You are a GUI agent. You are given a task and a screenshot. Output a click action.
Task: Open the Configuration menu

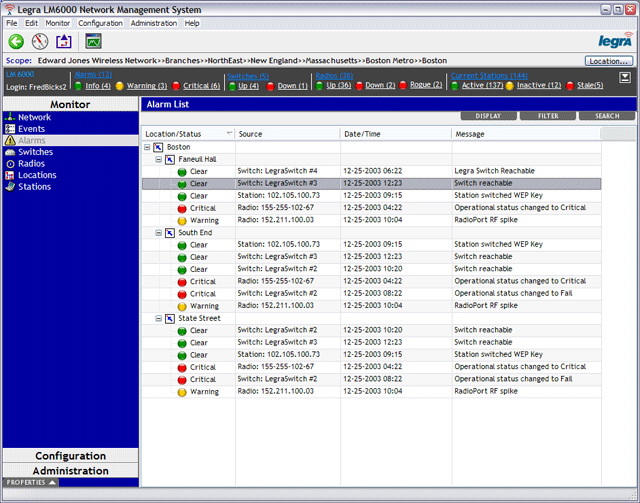click(100, 23)
